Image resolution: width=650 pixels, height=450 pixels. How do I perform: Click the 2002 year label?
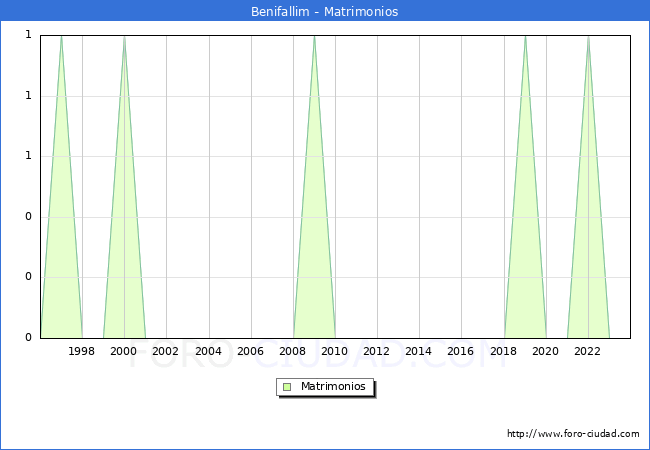pos(166,351)
